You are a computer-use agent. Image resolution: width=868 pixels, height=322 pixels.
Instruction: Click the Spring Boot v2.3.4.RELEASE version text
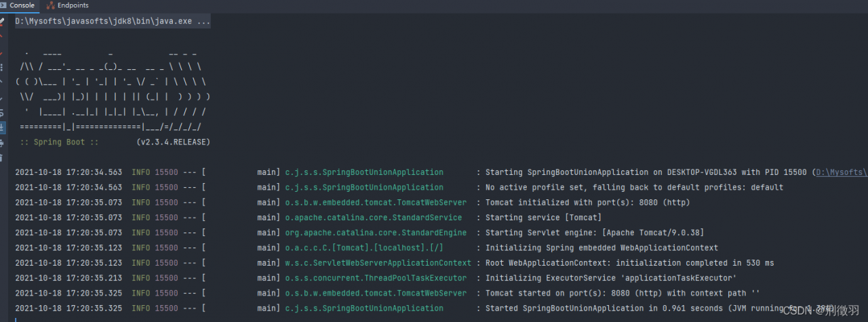point(173,142)
